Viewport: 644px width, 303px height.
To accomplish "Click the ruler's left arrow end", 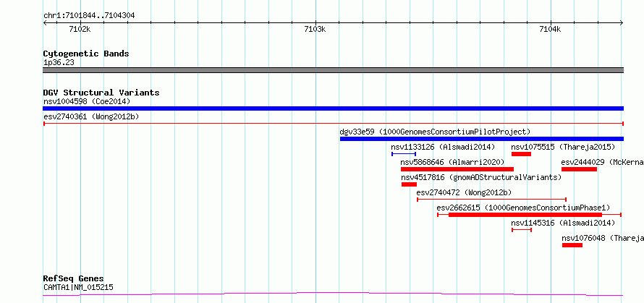I will tap(45, 23).
